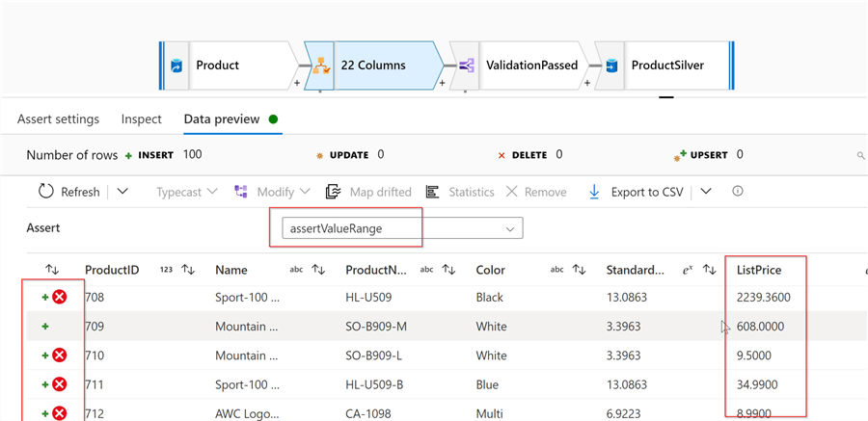Click ListPrice value 34.9900
The width and height of the screenshot is (868, 421).
click(758, 384)
